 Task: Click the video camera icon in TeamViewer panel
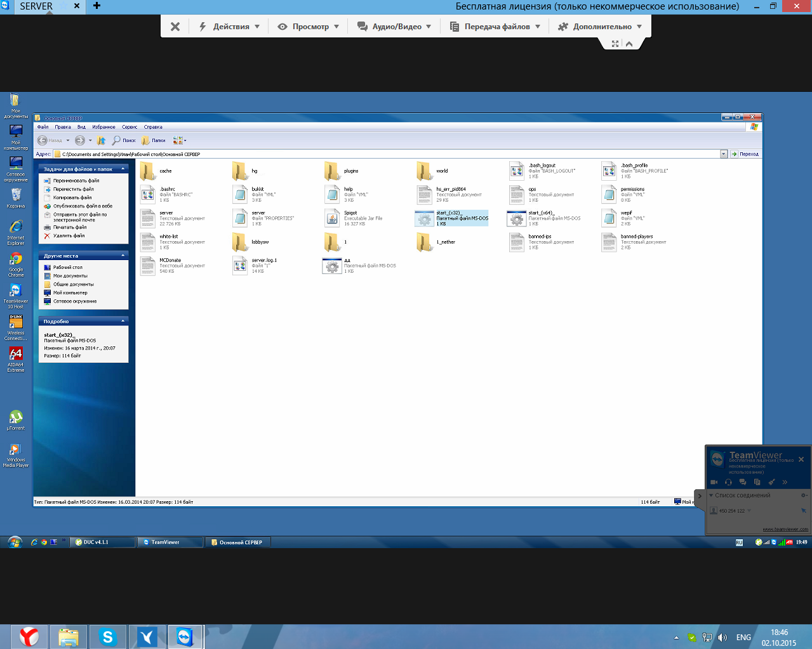(x=714, y=482)
